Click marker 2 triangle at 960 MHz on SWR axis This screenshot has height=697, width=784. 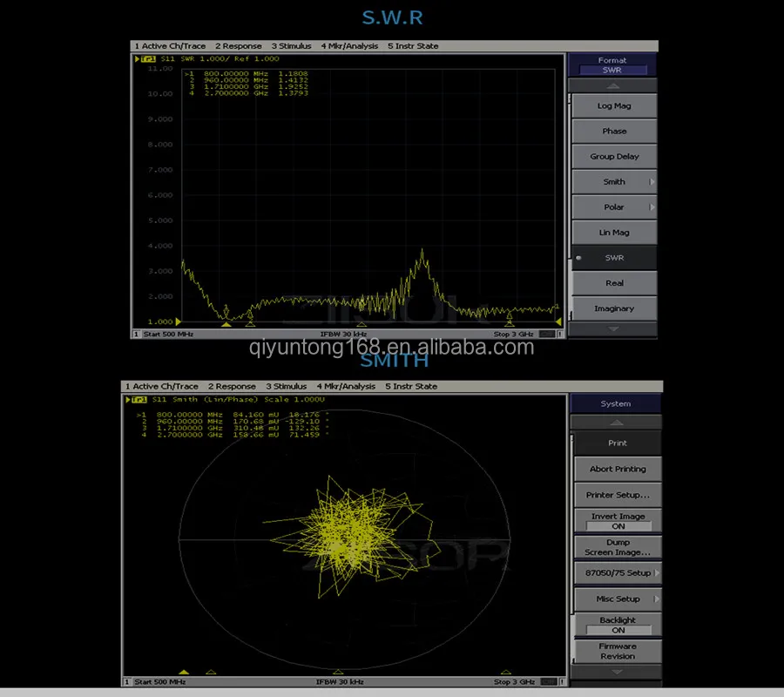tap(251, 324)
